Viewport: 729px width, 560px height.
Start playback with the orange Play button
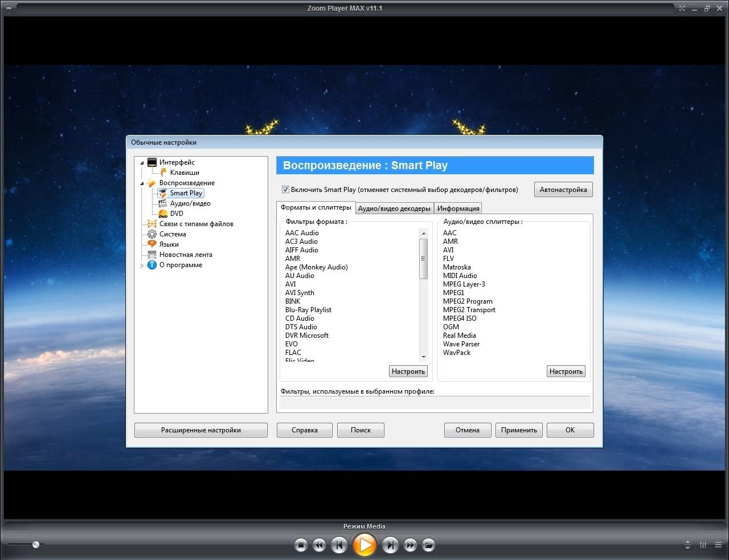[364, 545]
